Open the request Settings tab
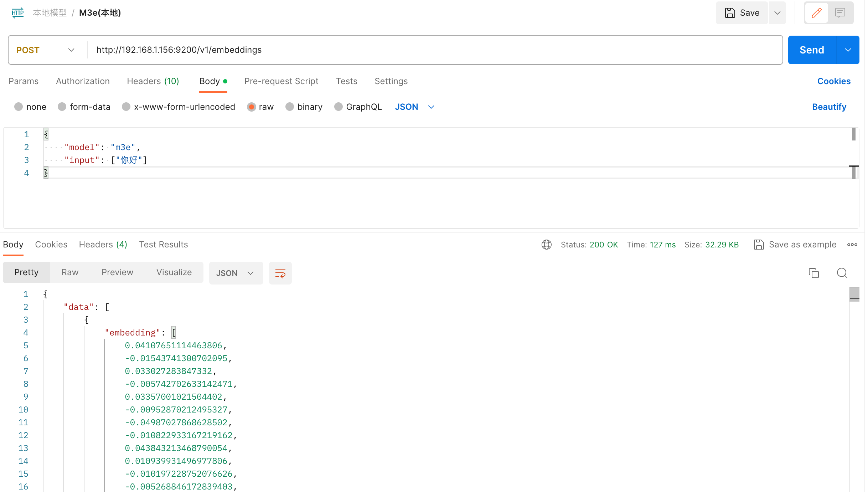 [391, 81]
